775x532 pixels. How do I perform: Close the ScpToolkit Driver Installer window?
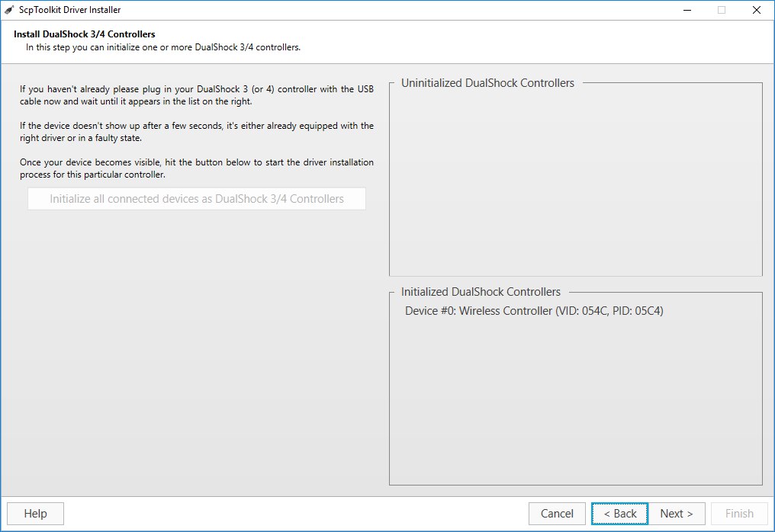tap(756, 10)
